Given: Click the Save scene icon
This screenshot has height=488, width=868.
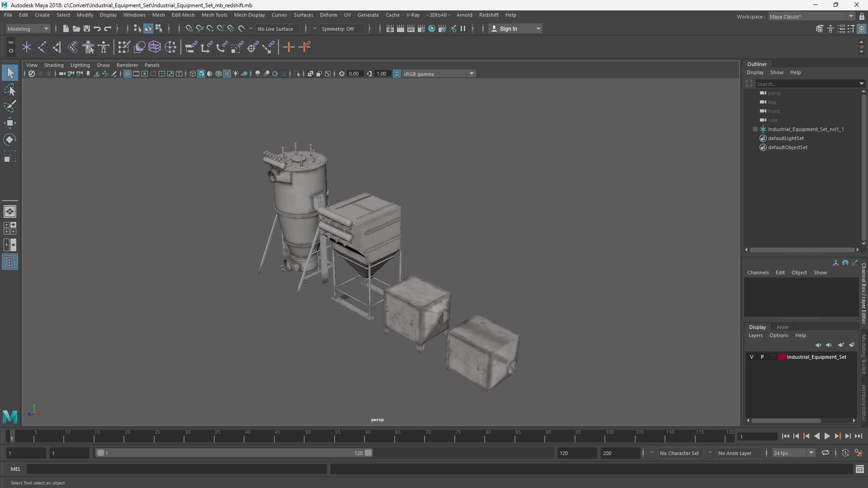Looking at the screenshot, I should pos(87,28).
